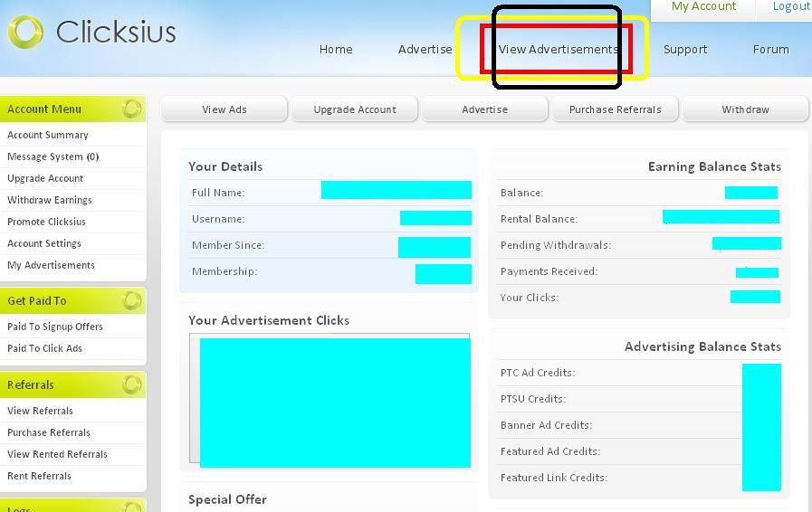The width and height of the screenshot is (812, 512).
Task: Click the ring icon in Referrals header
Action: click(131, 384)
